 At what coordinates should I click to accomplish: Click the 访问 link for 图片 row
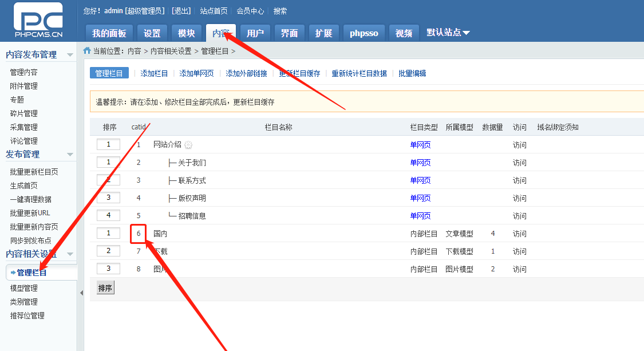519,269
